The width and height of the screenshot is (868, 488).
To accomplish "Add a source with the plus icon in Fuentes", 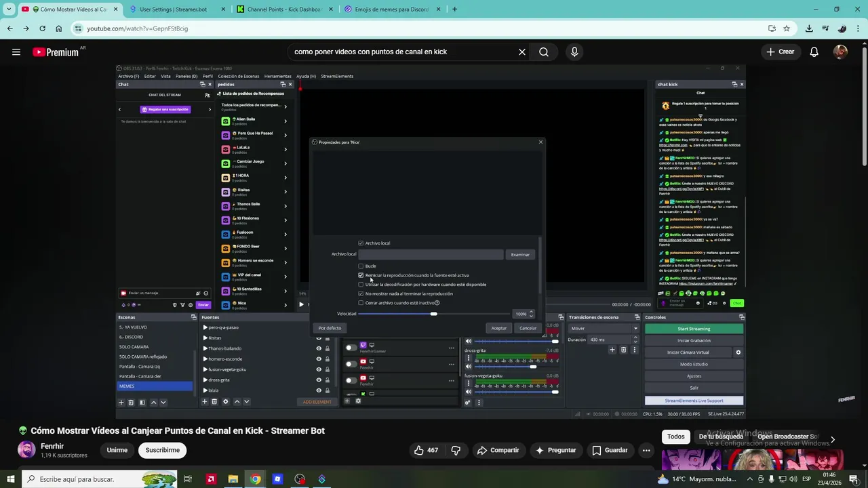I will point(205,401).
